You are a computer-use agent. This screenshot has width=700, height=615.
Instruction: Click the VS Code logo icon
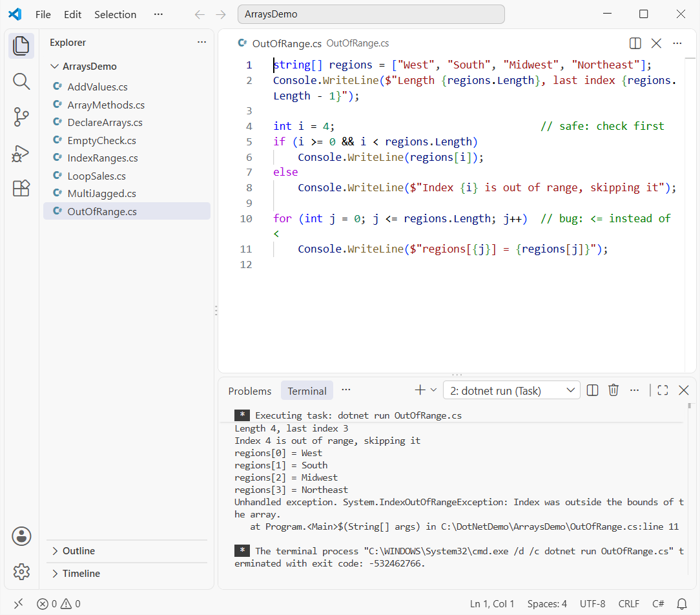coord(15,14)
